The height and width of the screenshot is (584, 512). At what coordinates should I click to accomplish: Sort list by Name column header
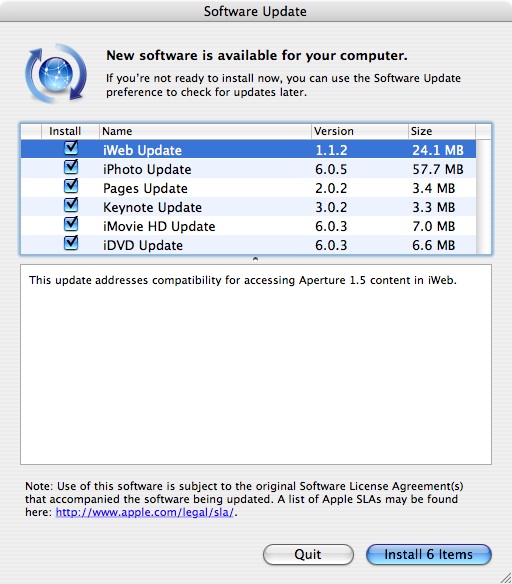[x=205, y=131]
